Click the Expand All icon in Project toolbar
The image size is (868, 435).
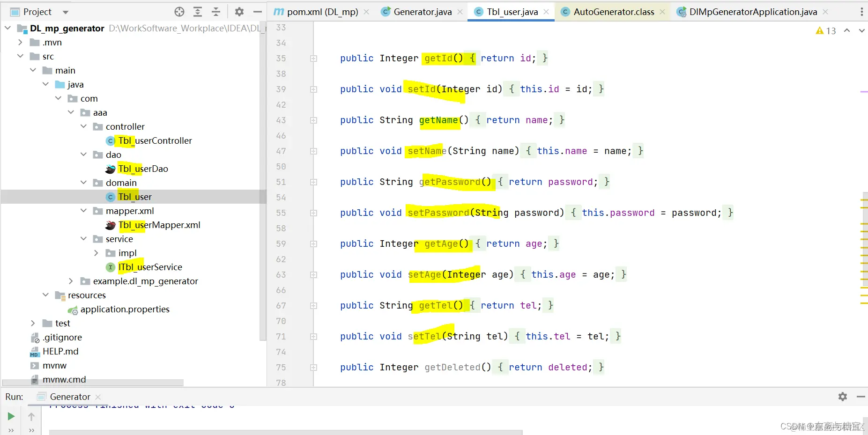click(198, 12)
